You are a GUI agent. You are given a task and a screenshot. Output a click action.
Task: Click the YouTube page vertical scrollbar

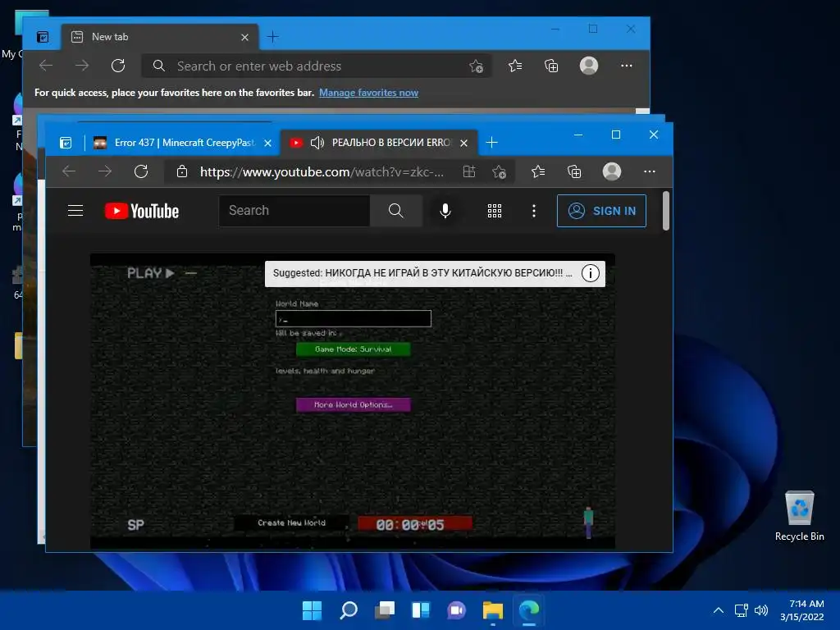click(666, 211)
